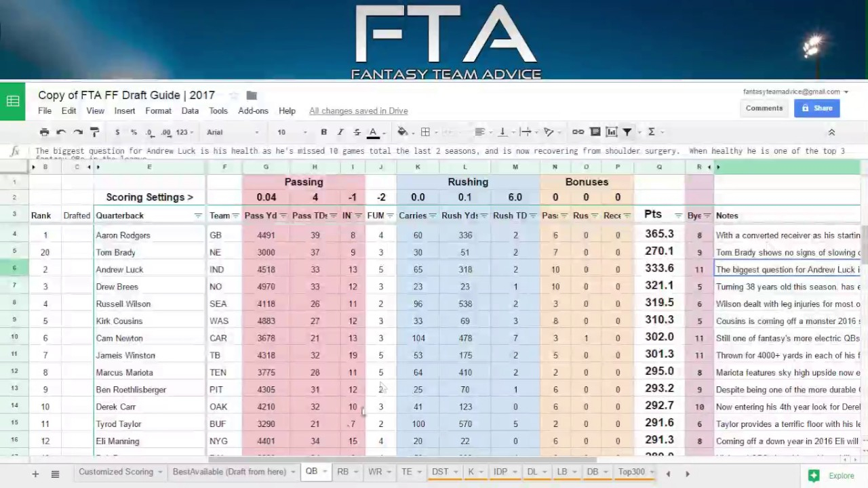The image size is (868, 488).
Task: Open the Add-ons menu
Action: [253, 110]
